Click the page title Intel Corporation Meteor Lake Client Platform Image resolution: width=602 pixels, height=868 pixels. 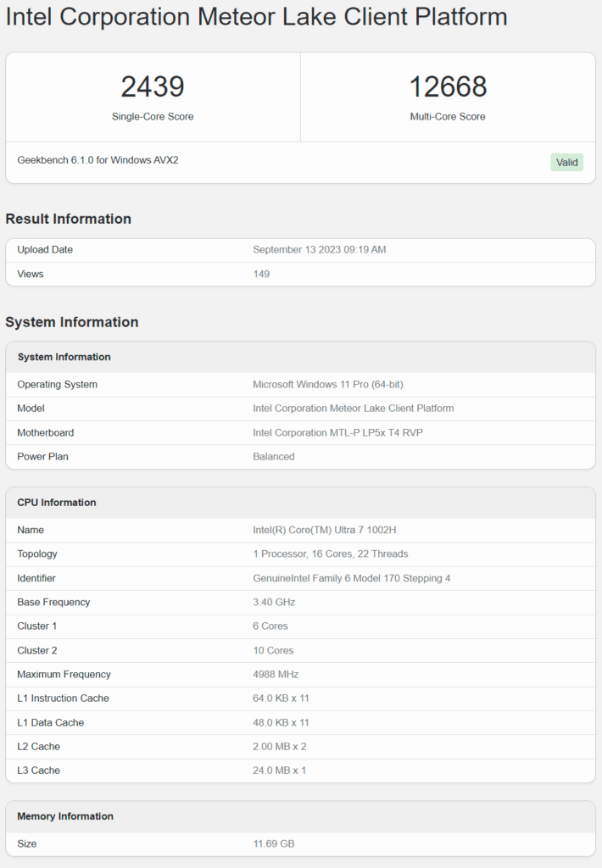tap(256, 17)
